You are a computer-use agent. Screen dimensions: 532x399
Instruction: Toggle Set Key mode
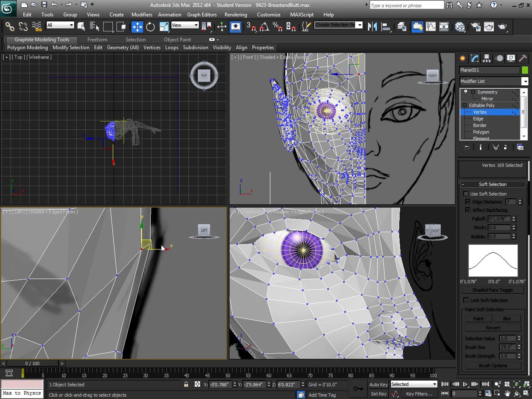378,394
